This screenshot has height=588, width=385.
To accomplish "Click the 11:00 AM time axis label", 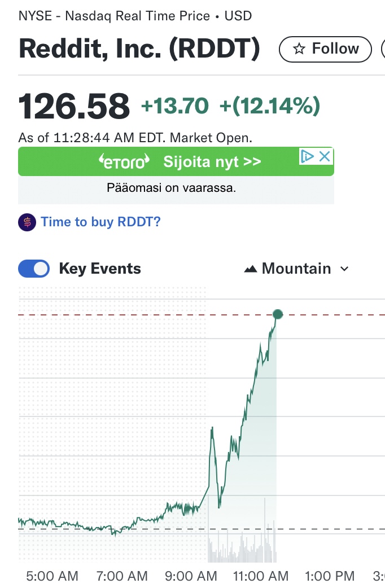I will pyautogui.click(x=261, y=576).
